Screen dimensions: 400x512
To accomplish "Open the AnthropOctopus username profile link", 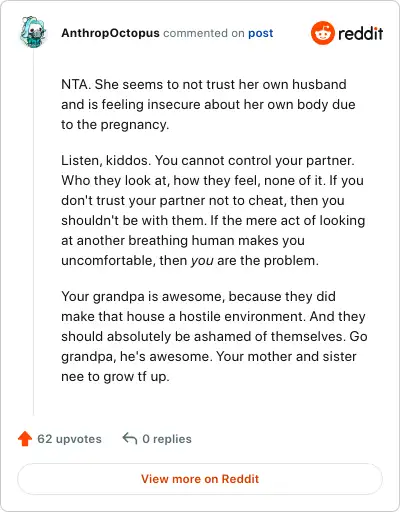I will coord(110,33).
